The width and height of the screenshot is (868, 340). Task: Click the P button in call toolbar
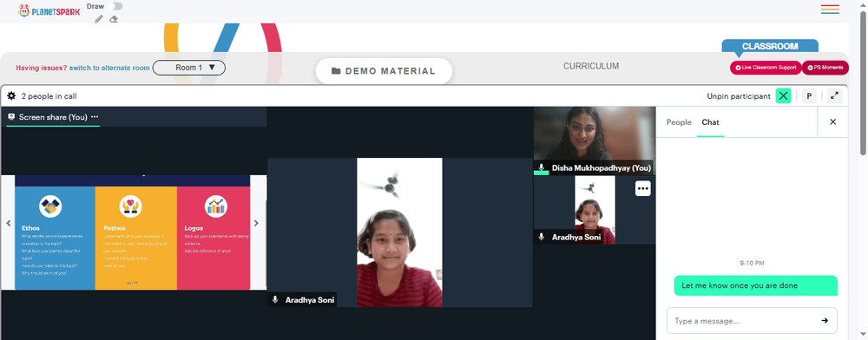click(x=809, y=96)
